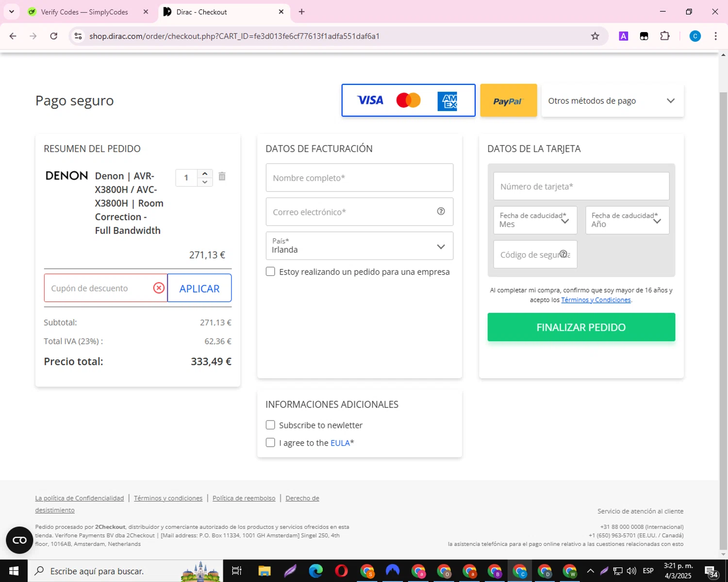Open Windows Start menu
The width and height of the screenshot is (728, 582).
(x=14, y=571)
